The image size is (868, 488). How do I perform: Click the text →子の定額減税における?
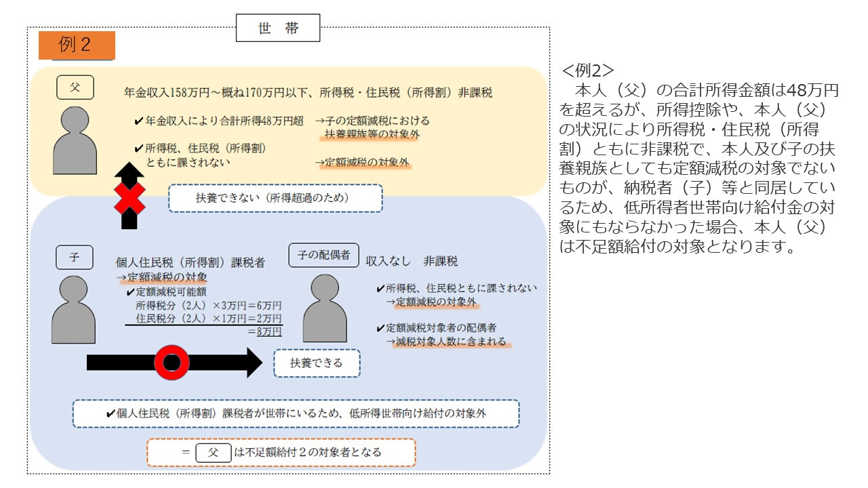[372, 121]
